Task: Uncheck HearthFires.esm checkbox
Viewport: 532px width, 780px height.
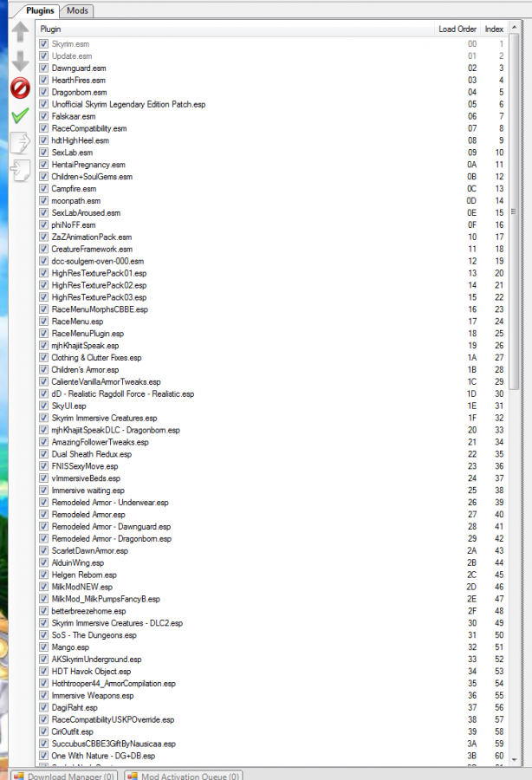Action: [x=43, y=80]
